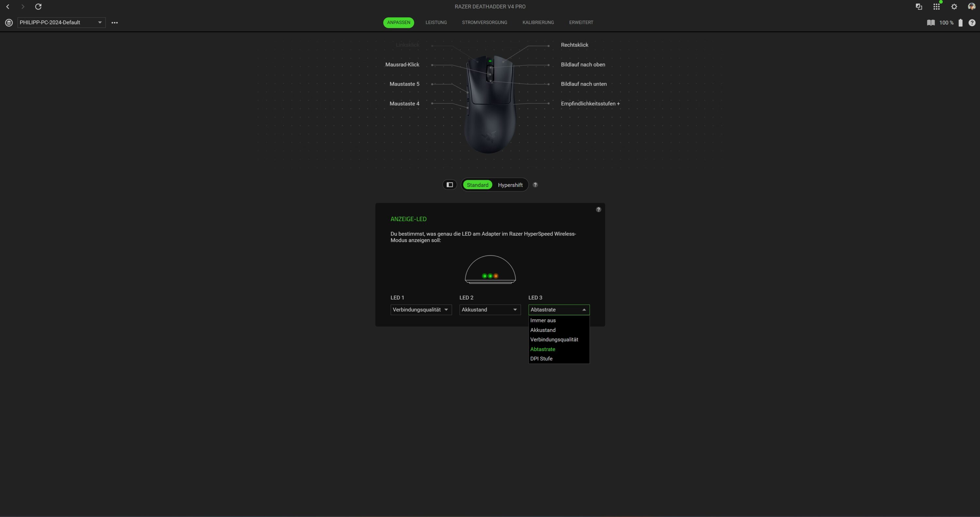Click the help icon next to Hypershift
The width and height of the screenshot is (980, 517).
(x=535, y=185)
